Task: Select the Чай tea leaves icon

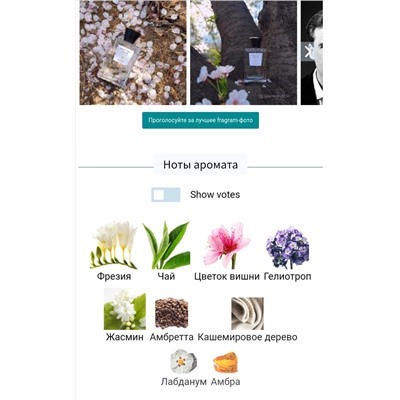Action: point(166,245)
